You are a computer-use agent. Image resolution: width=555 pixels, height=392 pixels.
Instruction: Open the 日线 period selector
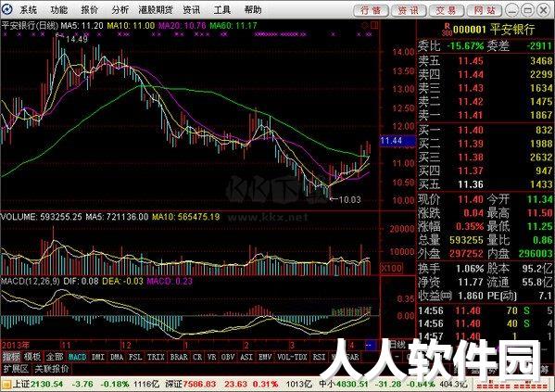pyautogui.click(x=397, y=344)
